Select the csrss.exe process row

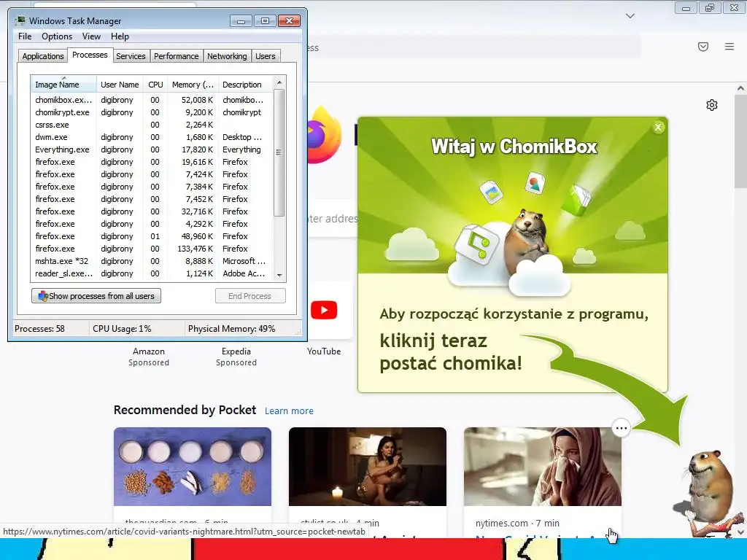152,125
